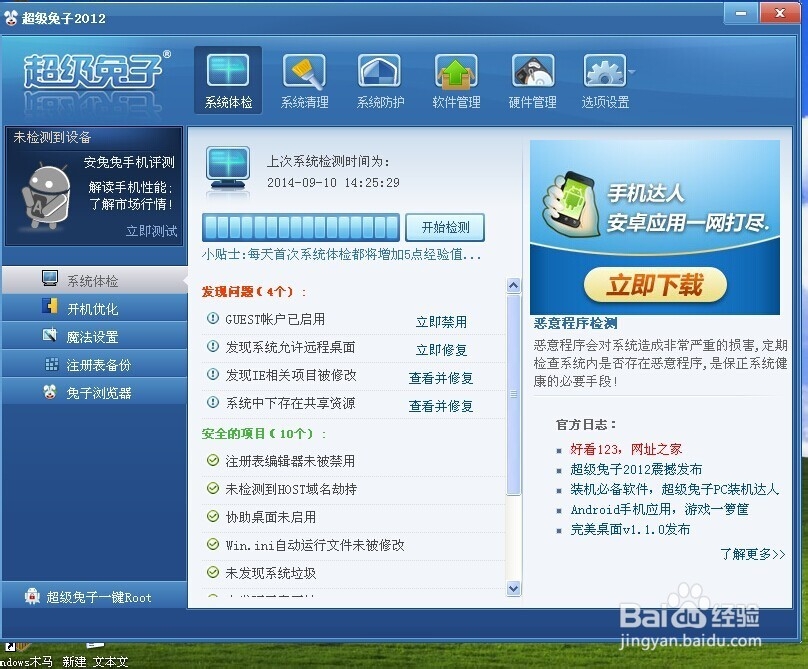Select 开机优化 in the sidebar
Viewport: 808px width, 669px height.
95,308
